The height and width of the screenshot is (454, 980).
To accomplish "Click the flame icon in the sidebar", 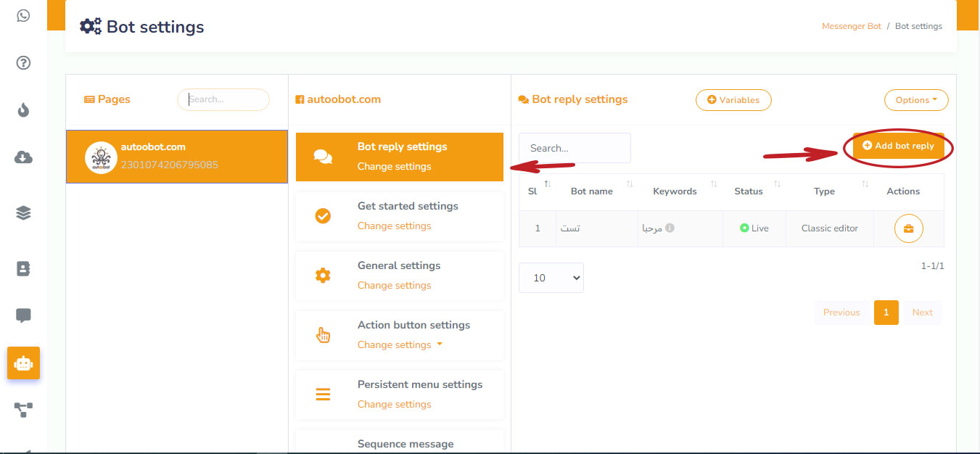I will click(23, 110).
